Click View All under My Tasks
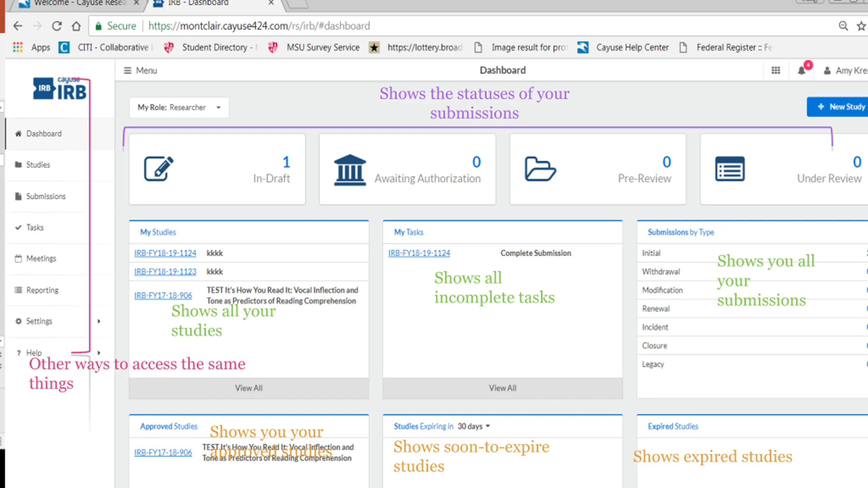This screenshot has width=868, height=488. tap(502, 388)
